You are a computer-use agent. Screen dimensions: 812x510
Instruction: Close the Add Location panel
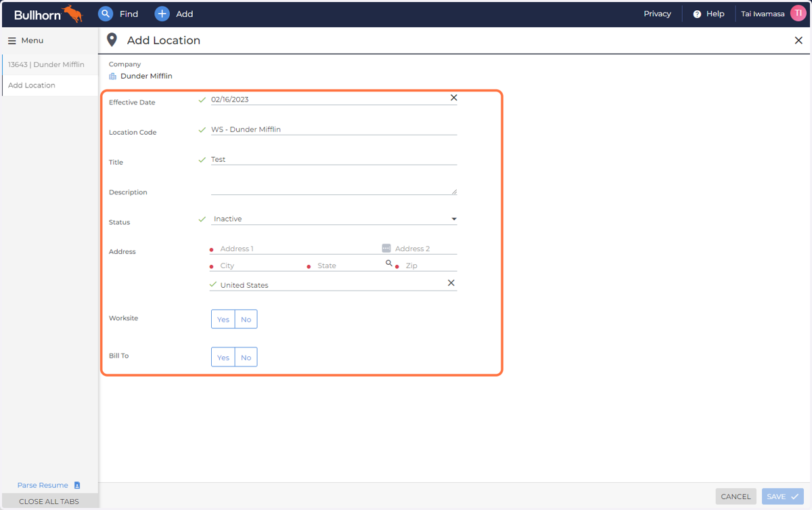(x=798, y=41)
